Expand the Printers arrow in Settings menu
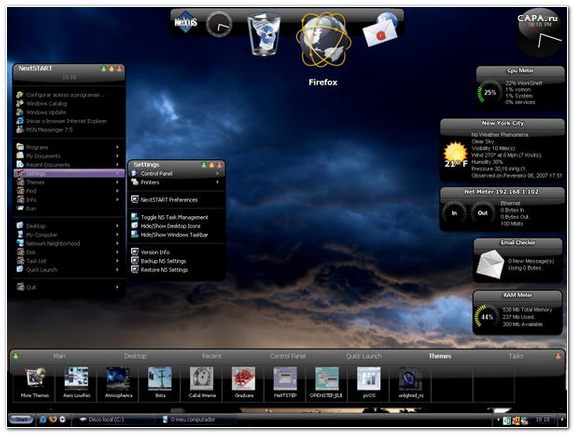The image size is (574, 434). point(217,182)
